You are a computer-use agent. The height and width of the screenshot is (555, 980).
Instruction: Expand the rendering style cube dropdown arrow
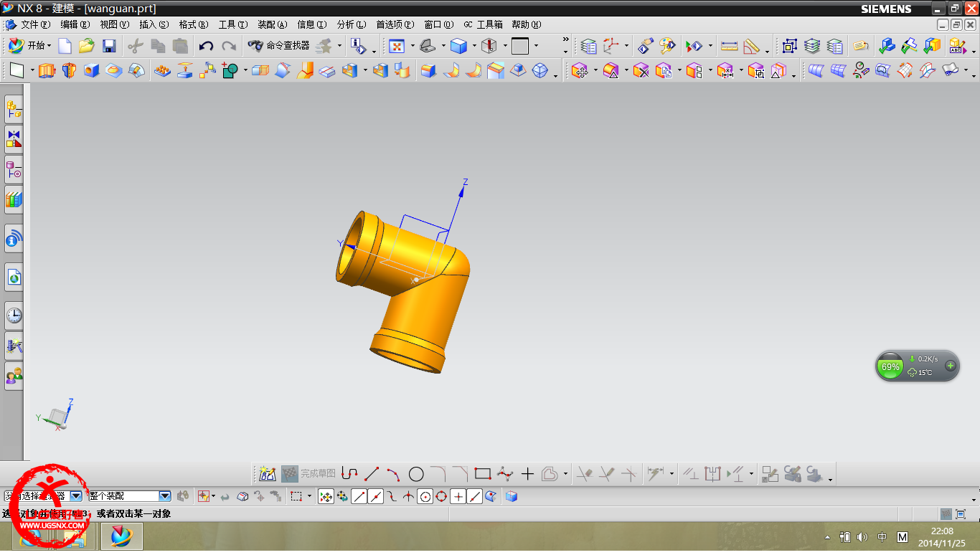pyautogui.click(x=474, y=47)
